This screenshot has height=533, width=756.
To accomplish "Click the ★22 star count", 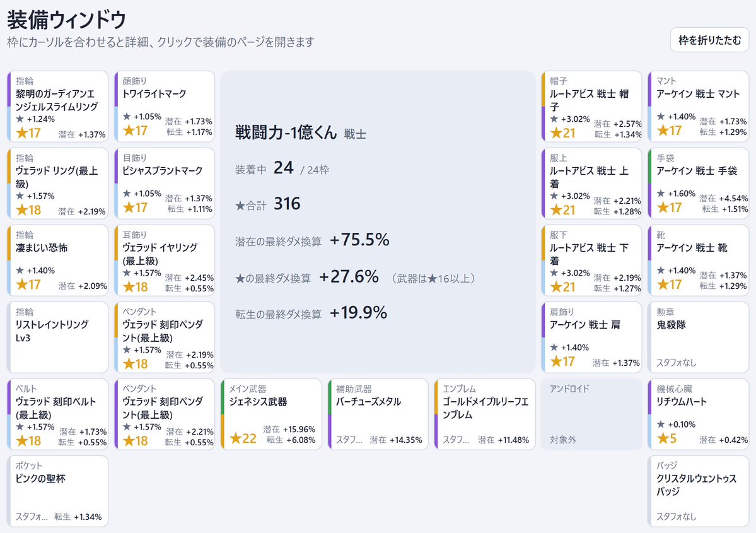I will [243, 438].
